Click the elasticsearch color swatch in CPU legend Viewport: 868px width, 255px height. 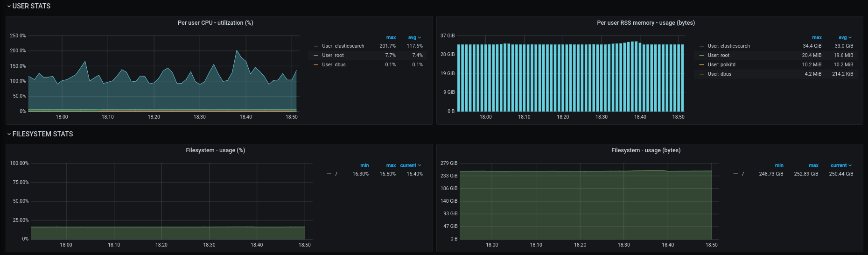pos(316,46)
